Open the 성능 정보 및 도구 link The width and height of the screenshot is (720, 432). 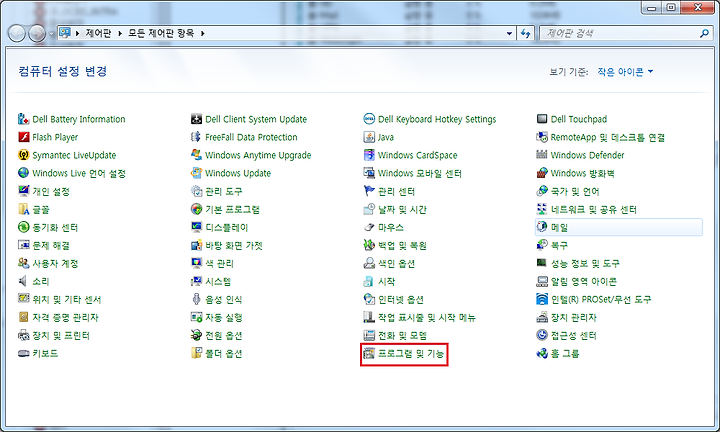[585, 264]
